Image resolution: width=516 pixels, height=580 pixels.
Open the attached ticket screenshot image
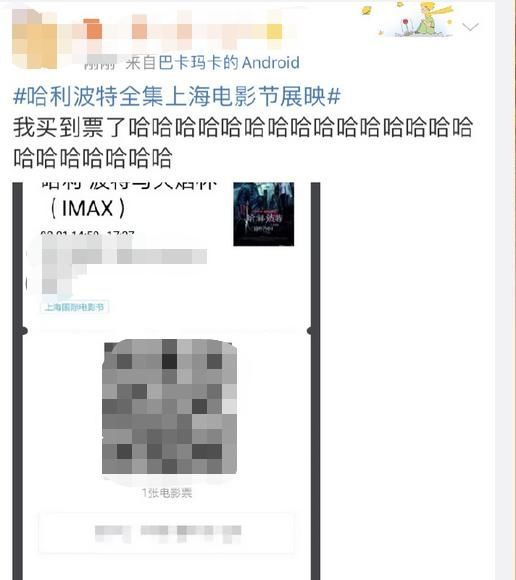tap(166, 381)
